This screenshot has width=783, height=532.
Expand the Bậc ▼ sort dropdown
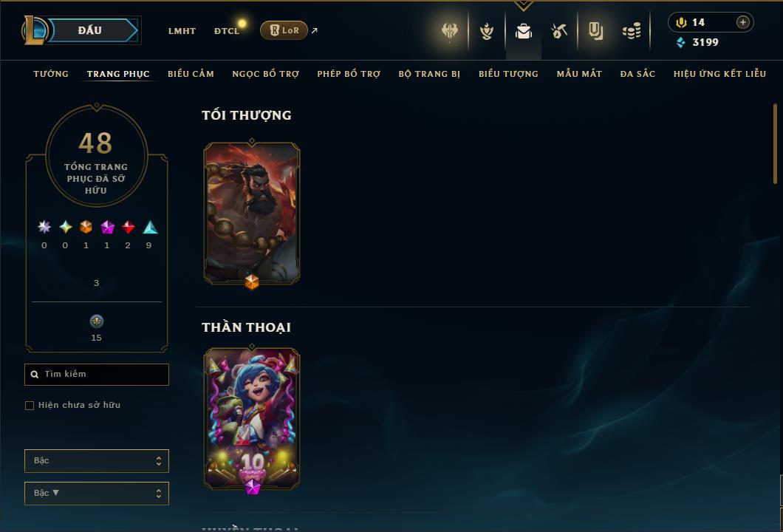click(x=97, y=494)
